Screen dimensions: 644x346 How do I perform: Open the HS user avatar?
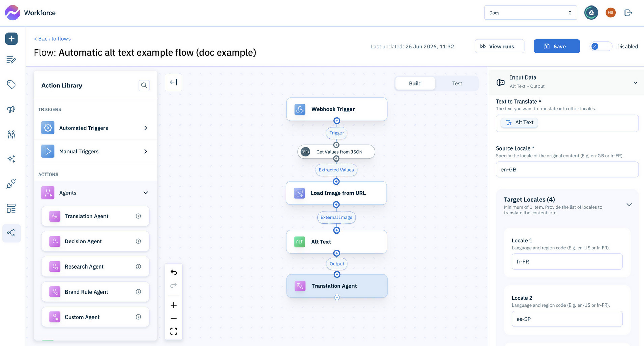[x=610, y=13]
